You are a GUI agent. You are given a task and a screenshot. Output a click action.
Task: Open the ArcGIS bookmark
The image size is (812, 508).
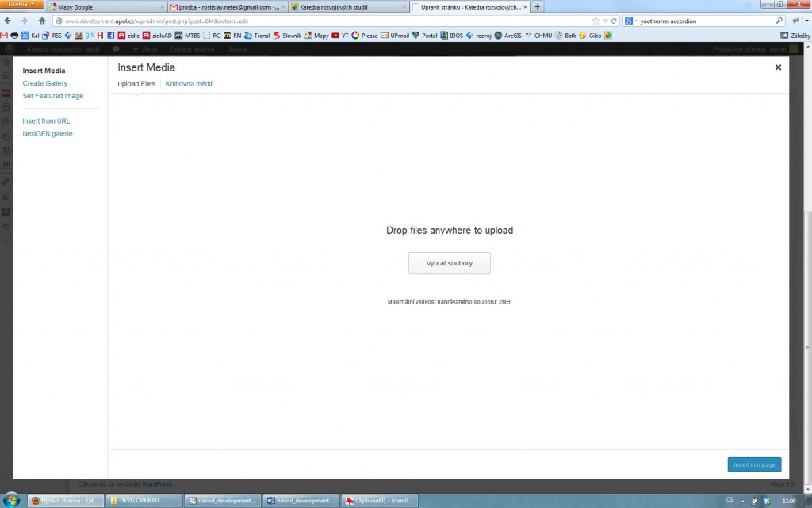coord(508,35)
